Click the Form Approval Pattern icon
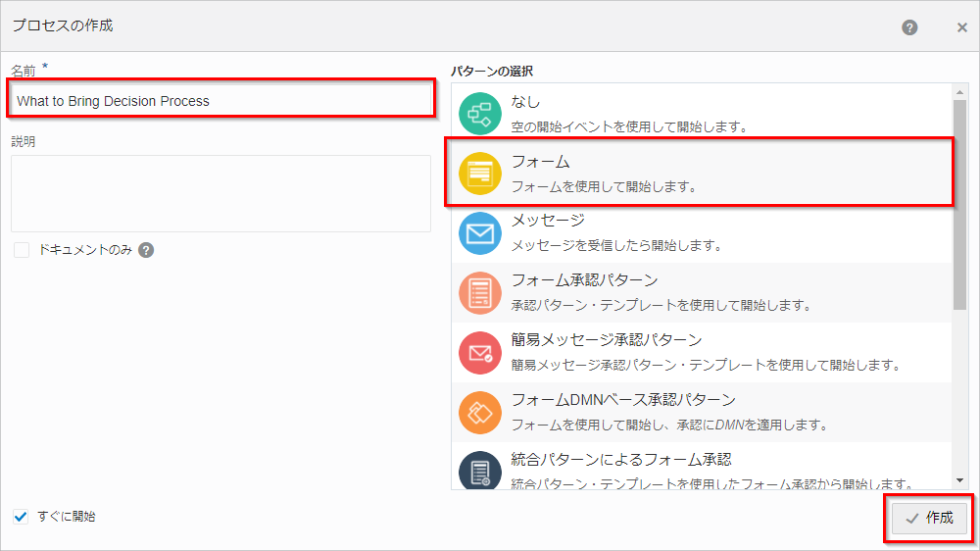 [x=479, y=293]
